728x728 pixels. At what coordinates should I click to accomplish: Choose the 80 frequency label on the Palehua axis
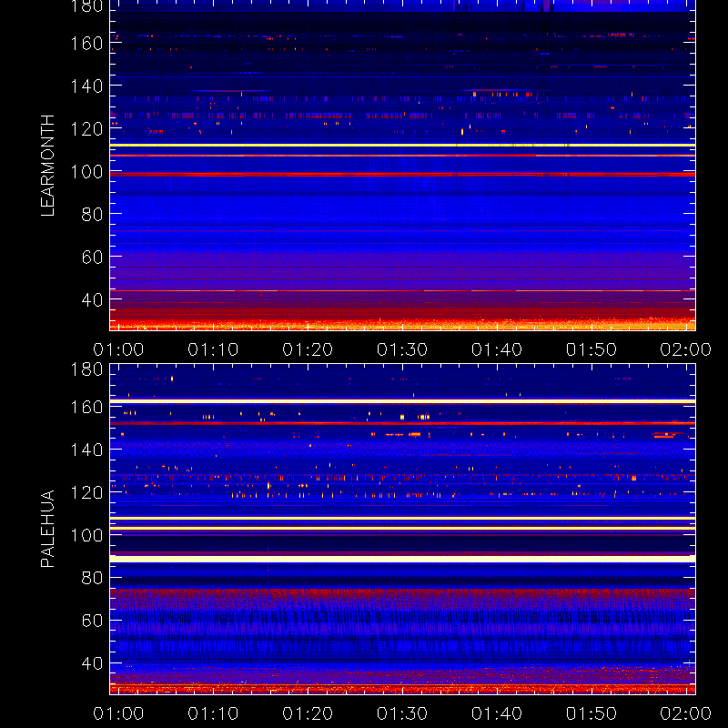[x=92, y=578]
